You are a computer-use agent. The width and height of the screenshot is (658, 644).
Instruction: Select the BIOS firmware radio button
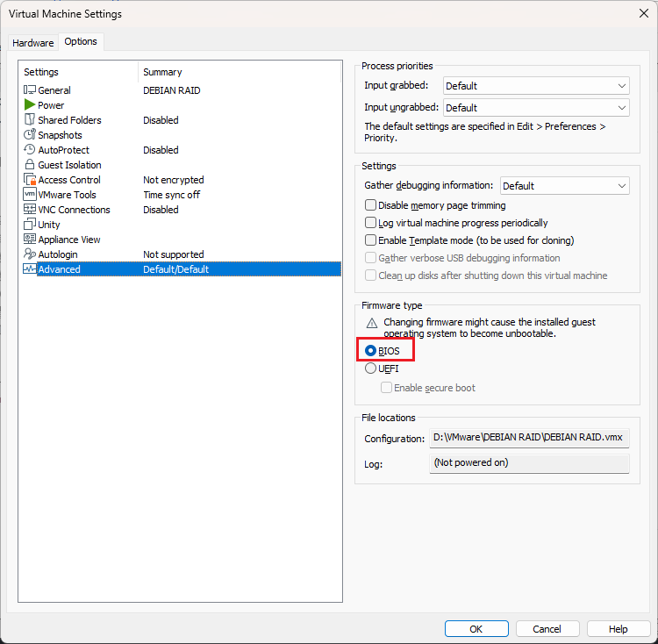pos(370,350)
